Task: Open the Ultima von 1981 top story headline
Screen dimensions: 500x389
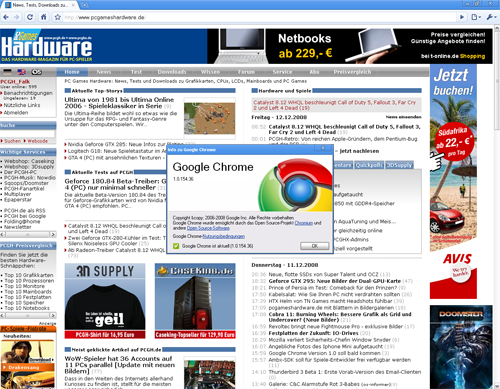Action: point(119,103)
